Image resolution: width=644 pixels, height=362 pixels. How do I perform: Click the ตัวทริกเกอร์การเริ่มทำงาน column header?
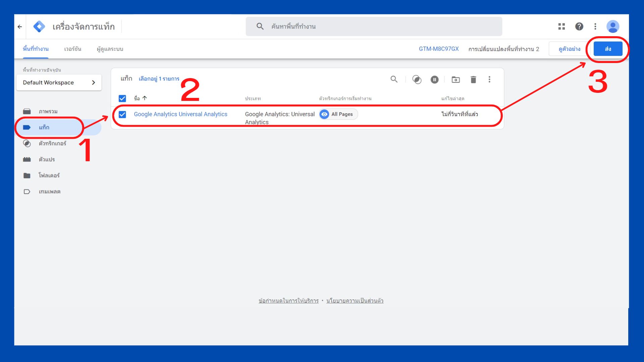pyautogui.click(x=345, y=99)
